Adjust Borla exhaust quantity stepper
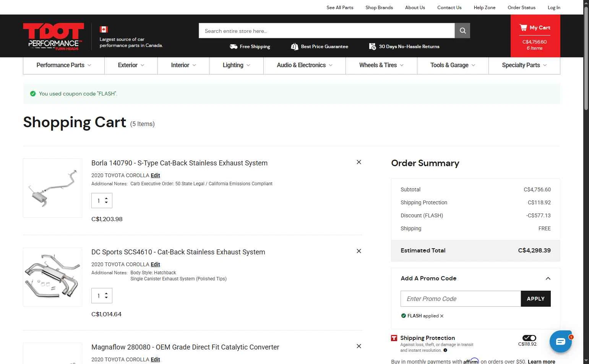Image resolution: width=589 pixels, height=364 pixels. 106,201
